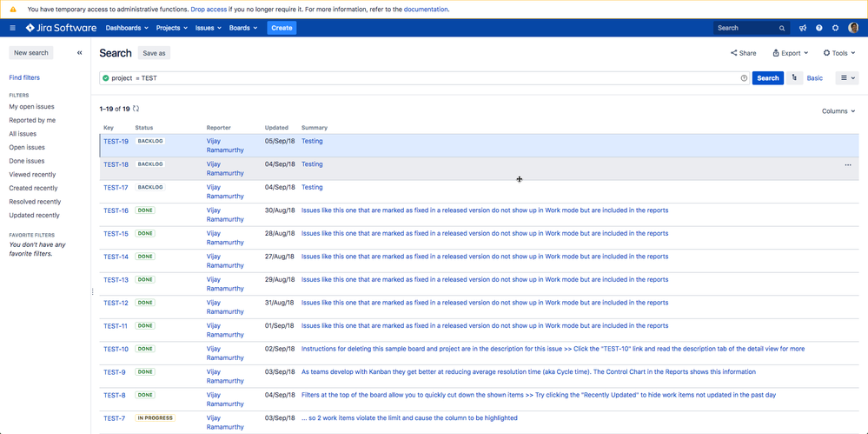This screenshot has width=868, height=434.
Task: Open the help question mark icon
Action: pyautogui.click(x=818, y=28)
